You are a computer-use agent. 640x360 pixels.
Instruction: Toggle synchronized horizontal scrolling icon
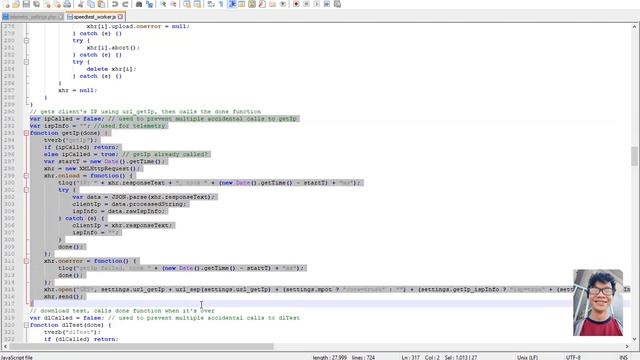pos(197,4)
